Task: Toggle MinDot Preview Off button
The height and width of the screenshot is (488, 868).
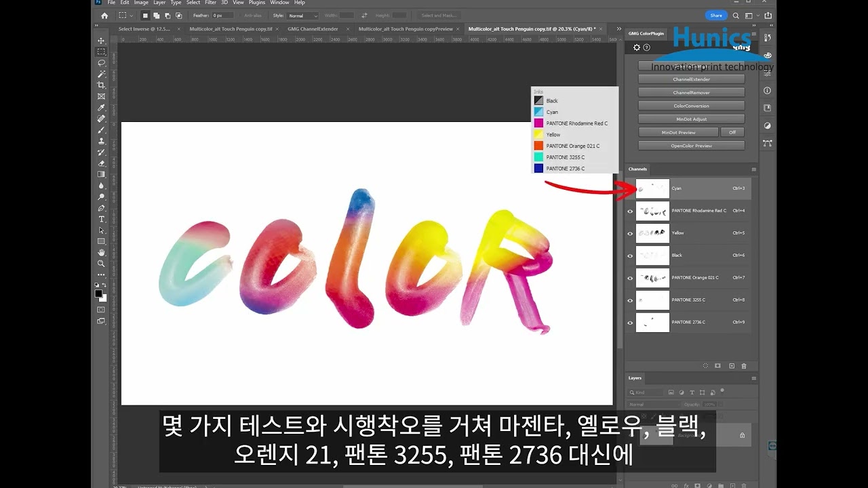Action: 732,132
